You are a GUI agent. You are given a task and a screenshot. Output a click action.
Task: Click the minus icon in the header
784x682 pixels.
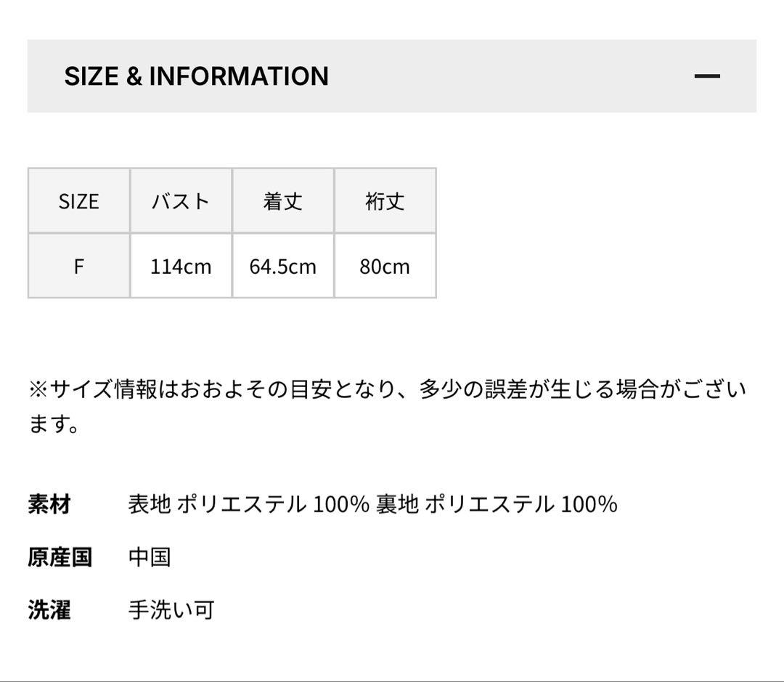(x=708, y=74)
